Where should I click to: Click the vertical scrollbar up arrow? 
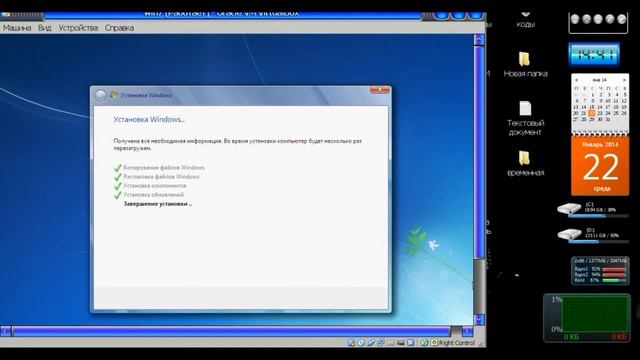[479, 40]
